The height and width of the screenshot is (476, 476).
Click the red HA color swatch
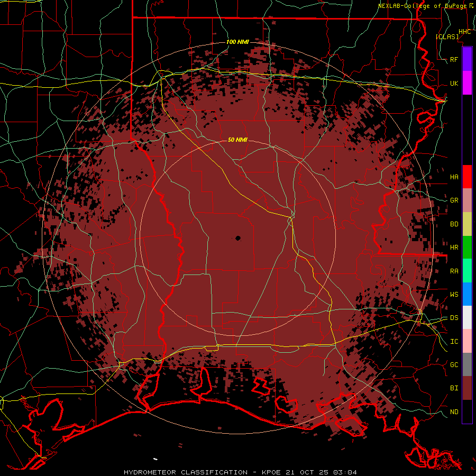tap(467, 177)
